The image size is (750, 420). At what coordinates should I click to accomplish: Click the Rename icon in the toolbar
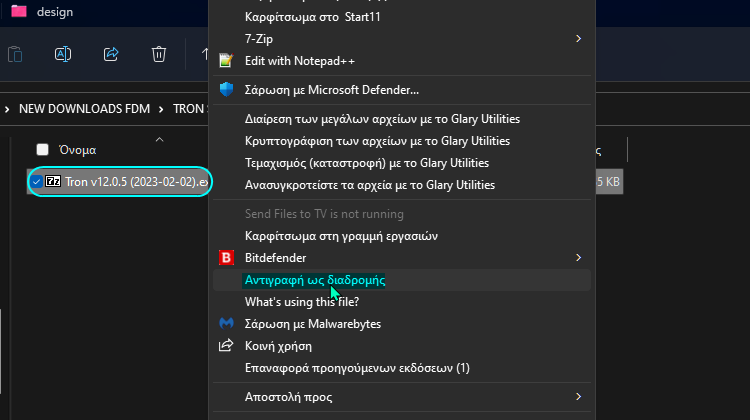[63, 54]
